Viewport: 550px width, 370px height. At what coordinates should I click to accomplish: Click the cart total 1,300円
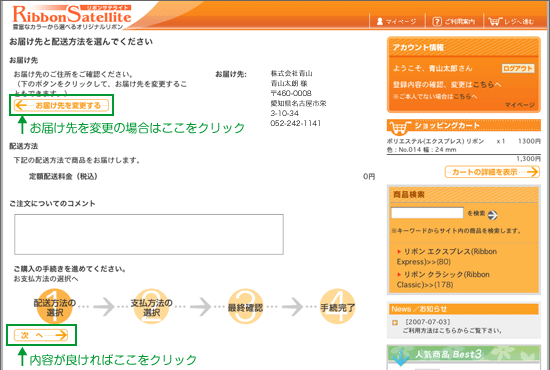click(x=528, y=159)
